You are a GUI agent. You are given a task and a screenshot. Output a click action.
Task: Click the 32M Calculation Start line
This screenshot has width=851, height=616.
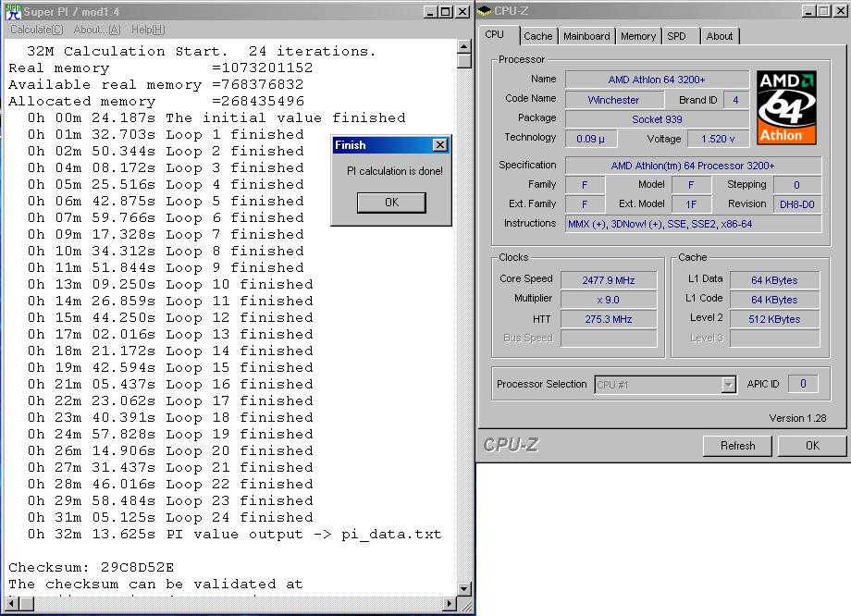coord(202,51)
